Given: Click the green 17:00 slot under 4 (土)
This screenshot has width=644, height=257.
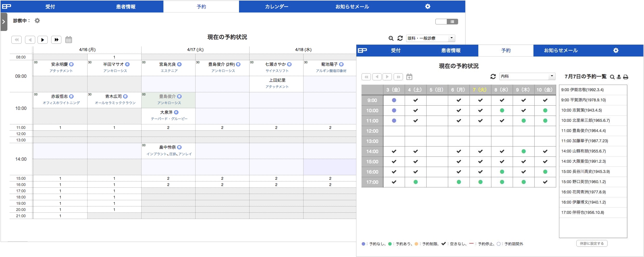Looking at the screenshot, I should tap(416, 182).
